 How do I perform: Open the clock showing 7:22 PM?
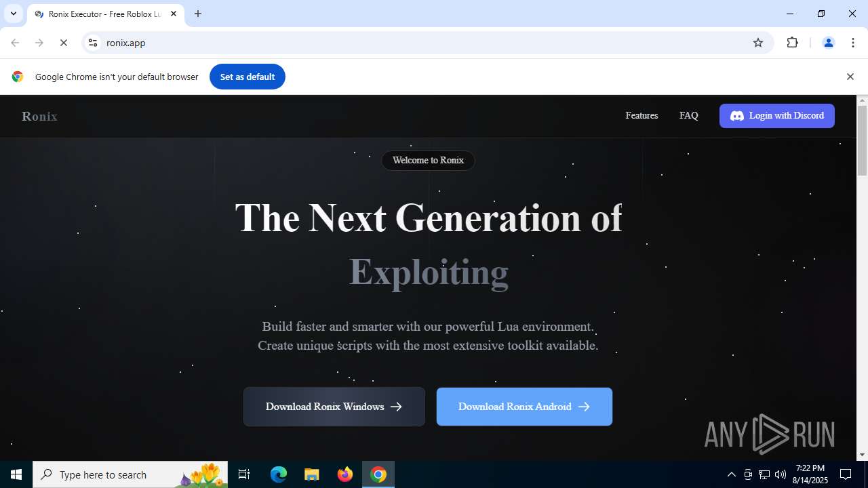[x=810, y=474]
